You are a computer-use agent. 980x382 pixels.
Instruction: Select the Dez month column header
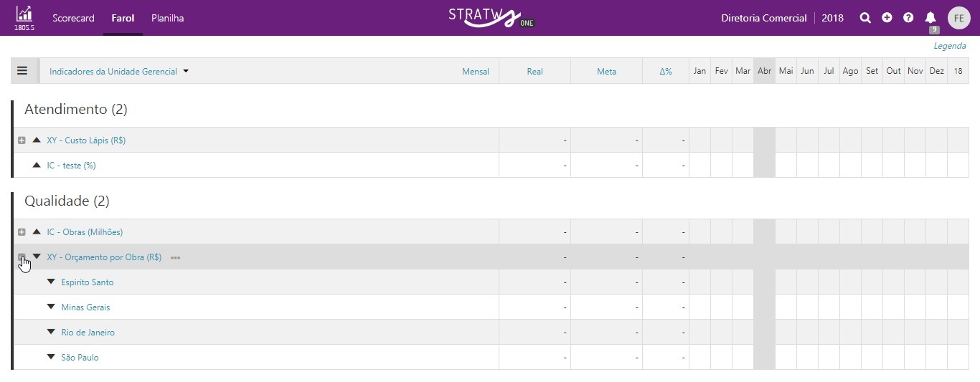pos(936,71)
